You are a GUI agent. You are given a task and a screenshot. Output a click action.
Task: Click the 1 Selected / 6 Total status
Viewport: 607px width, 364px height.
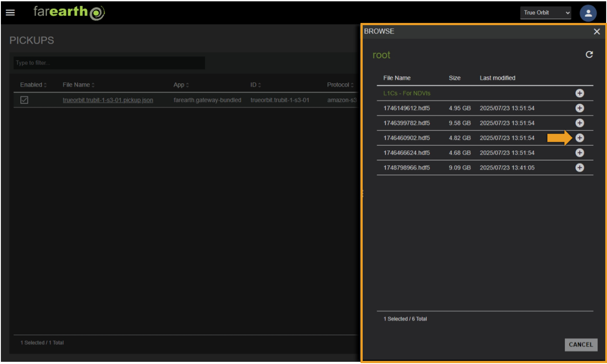click(x=405, y=319)
